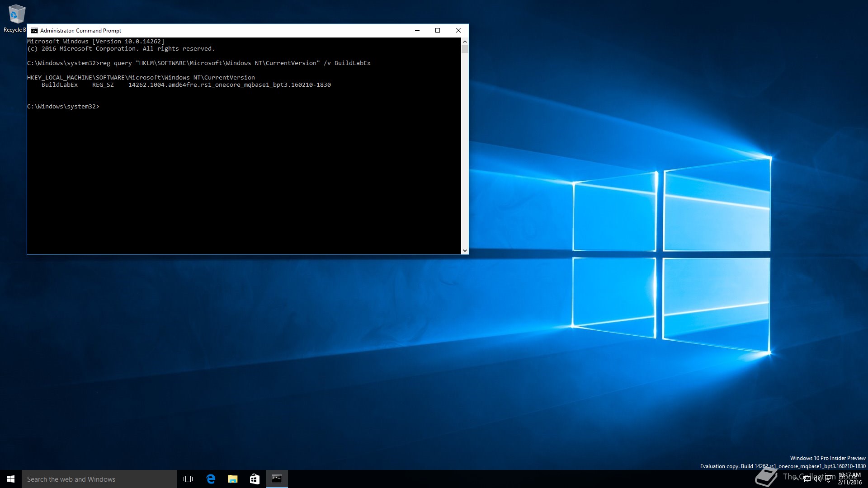This screenshot has width=868, height=488.
Task: Show hidden system tray icons
Action: click(796, 479)
